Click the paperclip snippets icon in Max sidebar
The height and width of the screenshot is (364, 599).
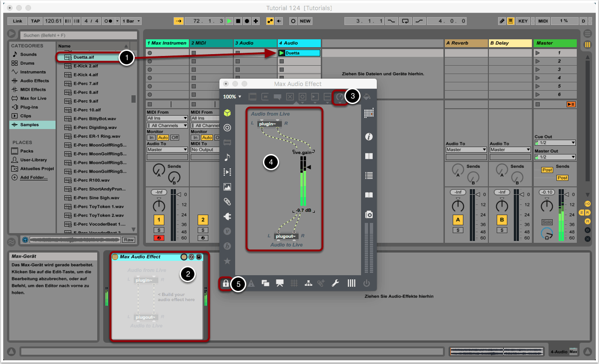coord(227,202)
